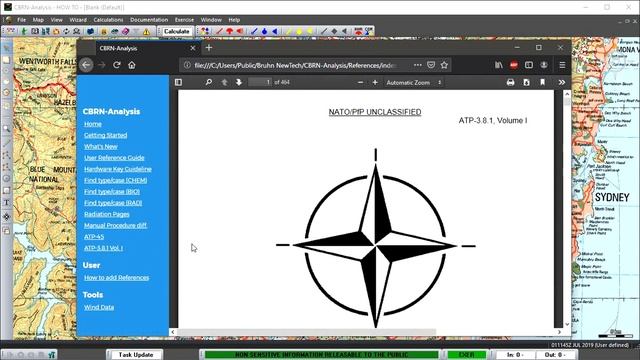This screenshot has height=360, width=640.
Task: Open Find type/case (CHEM) link
Action: pos(116,180)
